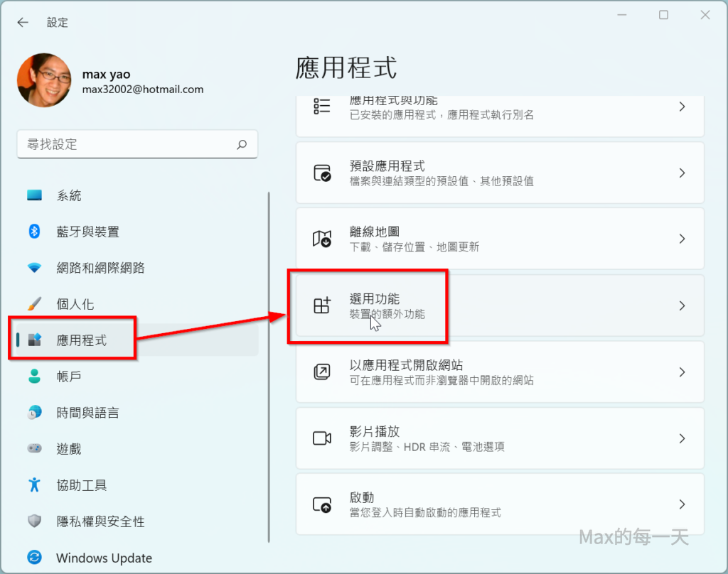Expand 離線地圖 with its chevron
This screenshot has width=728, height=574.
click(x=682, y=239)
